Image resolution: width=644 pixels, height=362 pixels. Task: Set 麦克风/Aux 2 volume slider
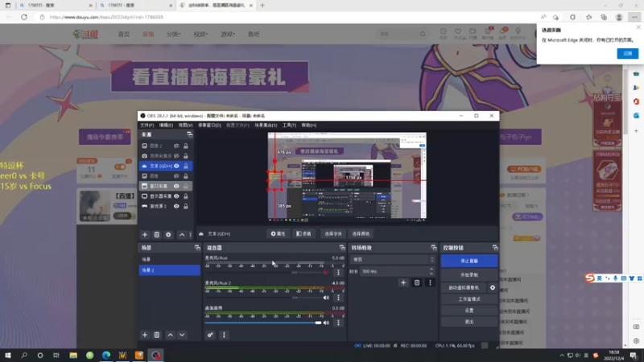tap(263, 298)
